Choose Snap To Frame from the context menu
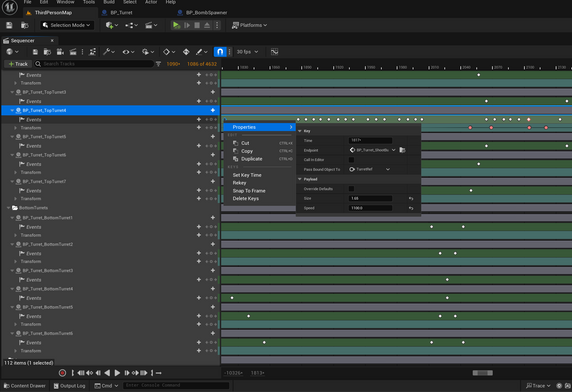Screen dimensions: 572x392 tap(259, 191)
